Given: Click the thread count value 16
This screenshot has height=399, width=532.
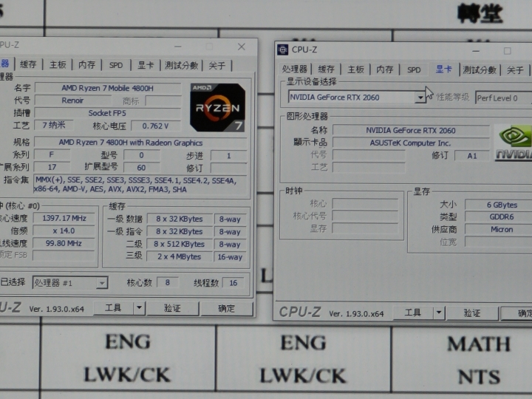Looking at the screenshot, I should pyautogui.click(x=233, y=283).
